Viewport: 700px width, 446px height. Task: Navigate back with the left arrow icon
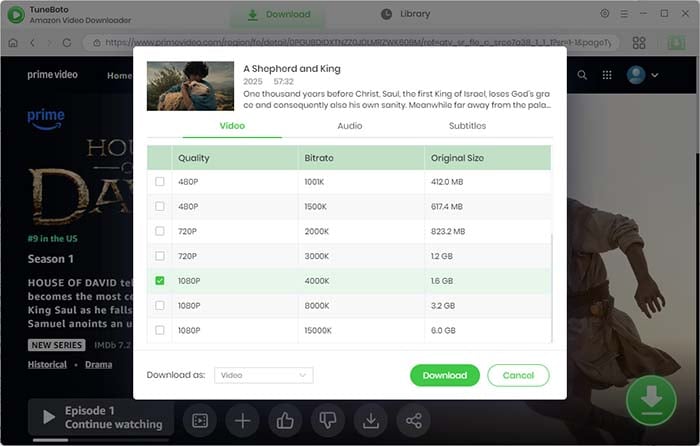32,42
